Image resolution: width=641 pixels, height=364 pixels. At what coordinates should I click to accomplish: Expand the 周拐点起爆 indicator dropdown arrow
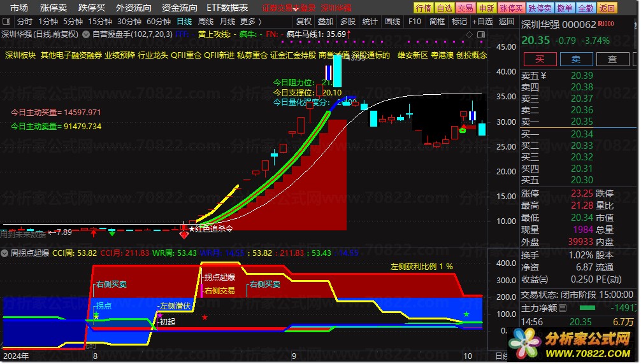[4, 253]
